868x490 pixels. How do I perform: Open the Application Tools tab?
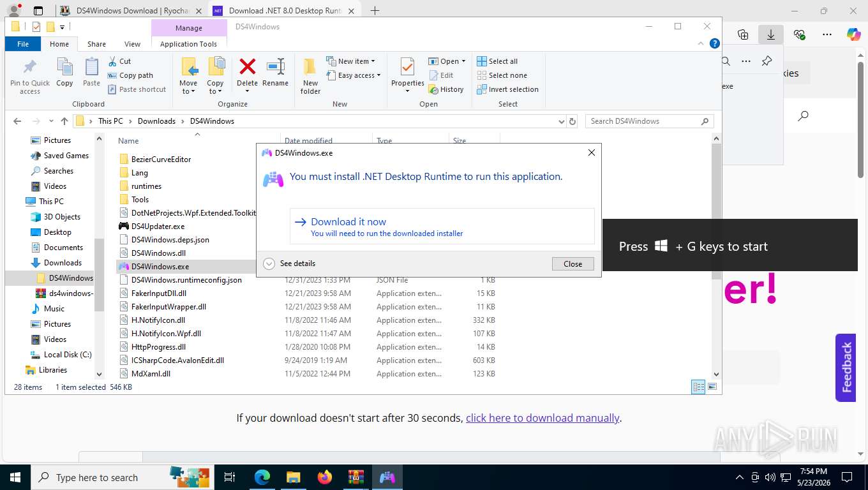[x=189, y=44]
